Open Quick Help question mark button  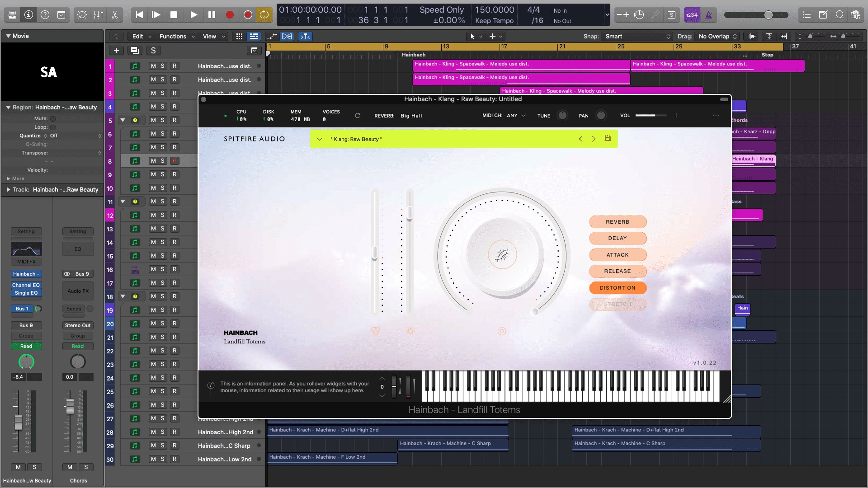coord(45,15)
